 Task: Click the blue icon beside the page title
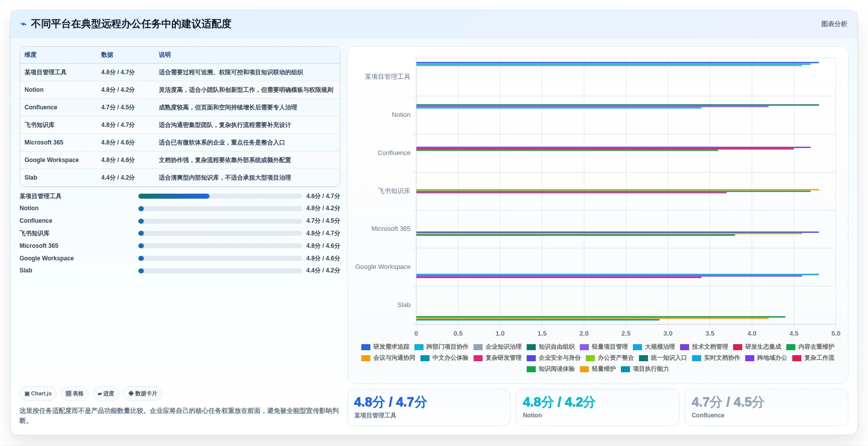pos(24,24)
